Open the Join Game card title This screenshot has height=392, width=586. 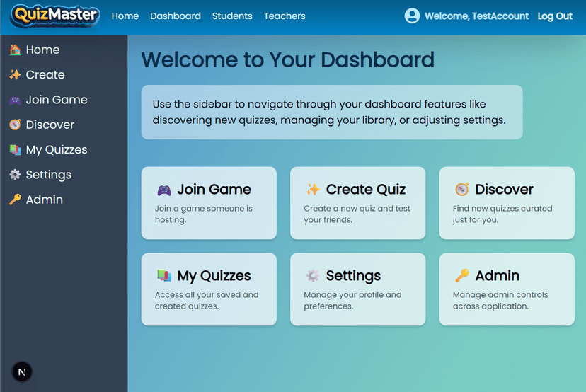point(214,190)
